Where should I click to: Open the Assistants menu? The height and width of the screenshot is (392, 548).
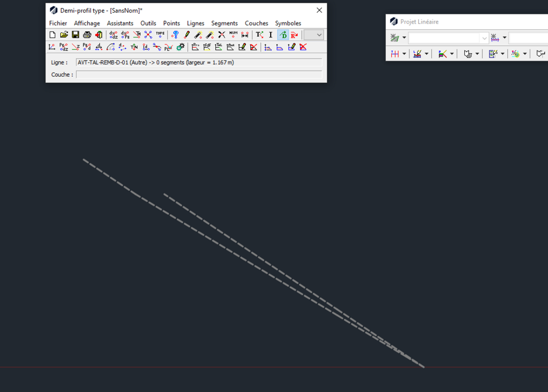120,23
